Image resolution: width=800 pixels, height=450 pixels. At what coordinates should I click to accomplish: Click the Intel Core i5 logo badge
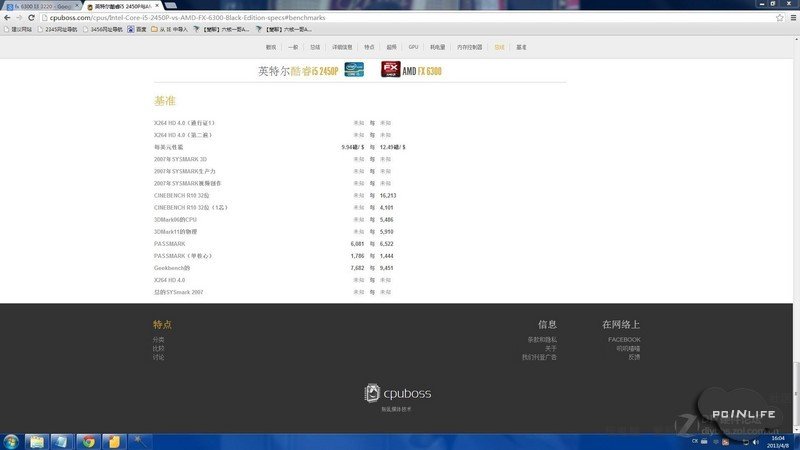click(x=354, y=69)
